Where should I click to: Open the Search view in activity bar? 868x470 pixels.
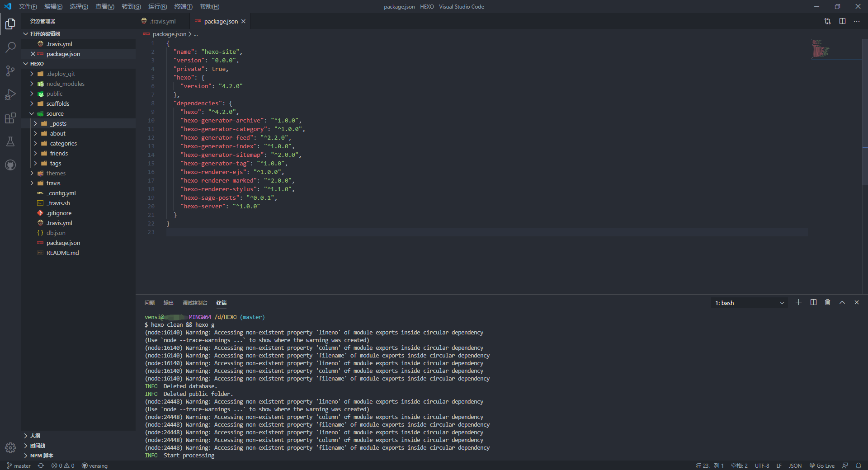10,47
